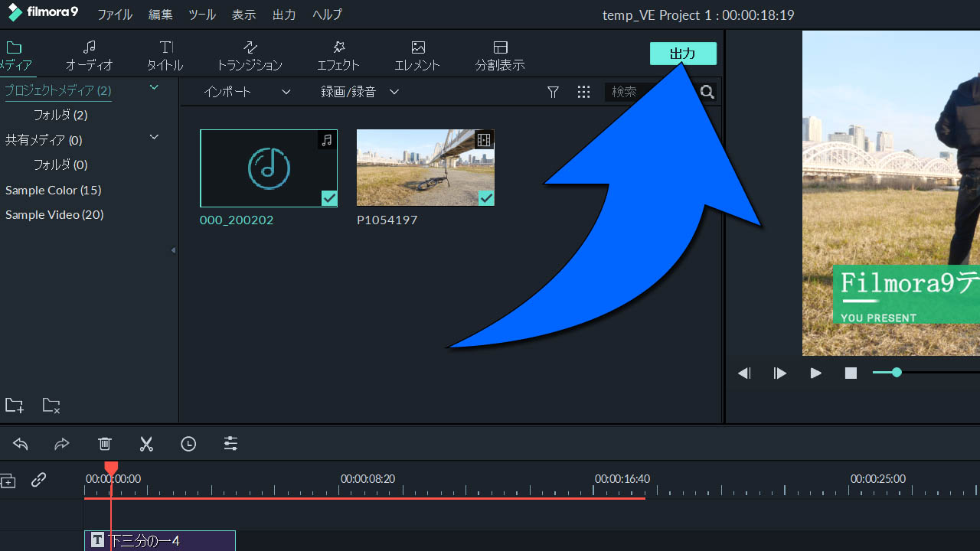Screen dimensions: 980x551
Task: Click the filter funnel icon
Action: [x=554, y=92]
